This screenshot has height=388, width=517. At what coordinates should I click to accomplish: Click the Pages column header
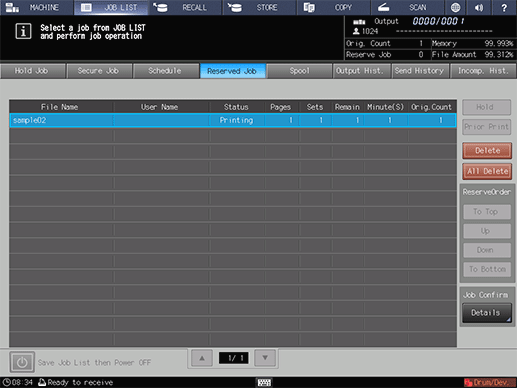[x=281, y=107]
